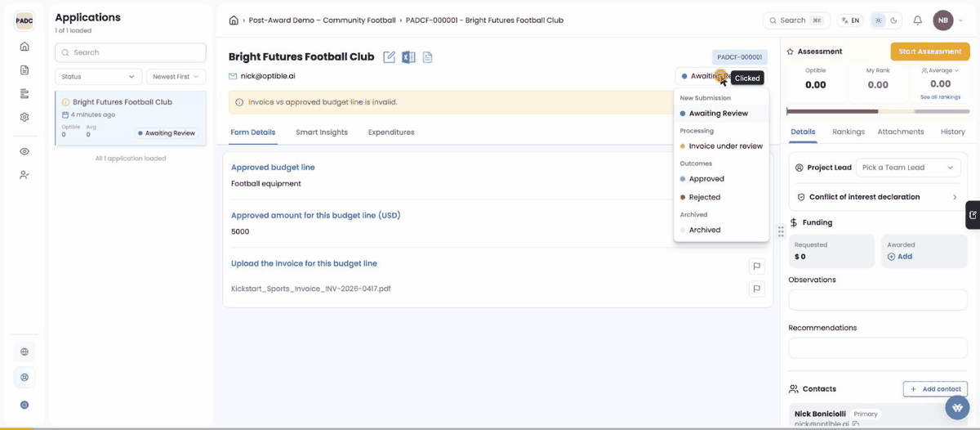Click the star icon beside Assessment
This screenshot has height=430, width=980.
click(x=791, y=52)
